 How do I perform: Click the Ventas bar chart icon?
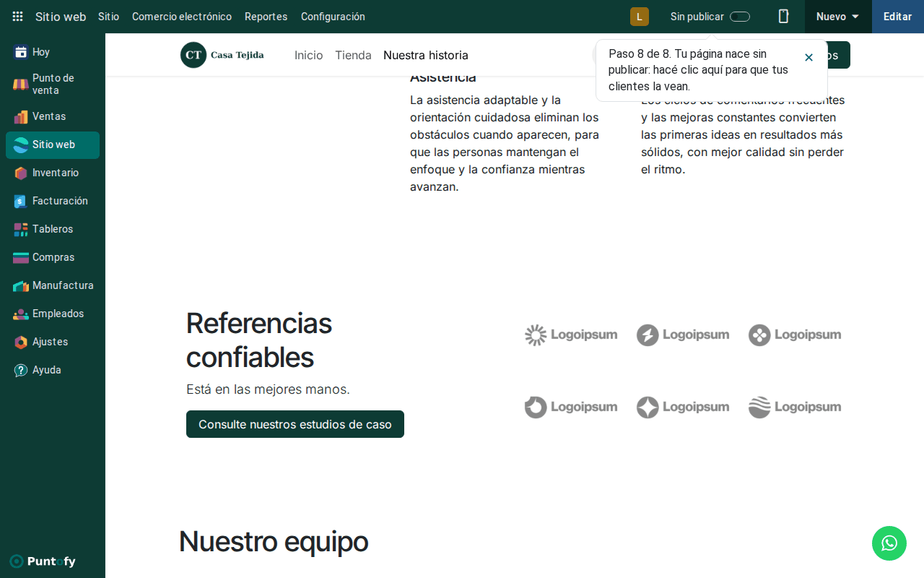coord(21,116)
